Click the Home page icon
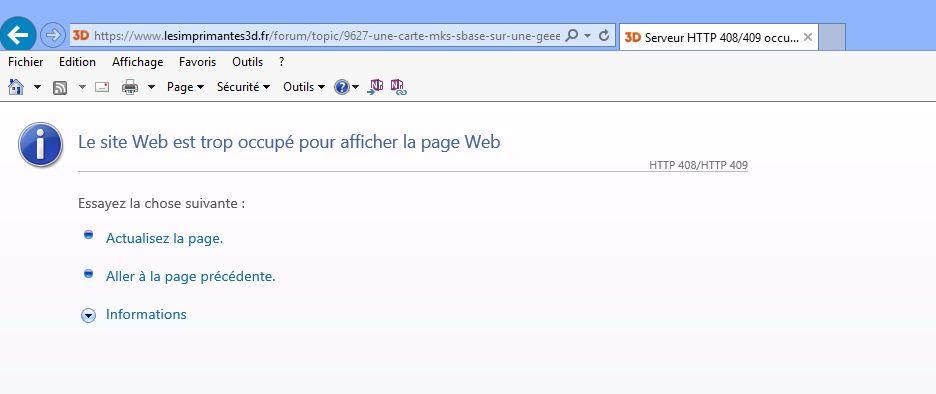 point(16,87)
